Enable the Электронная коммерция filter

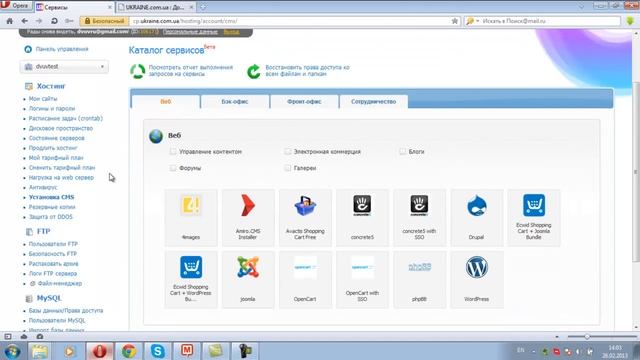click(x=288, y=151)
